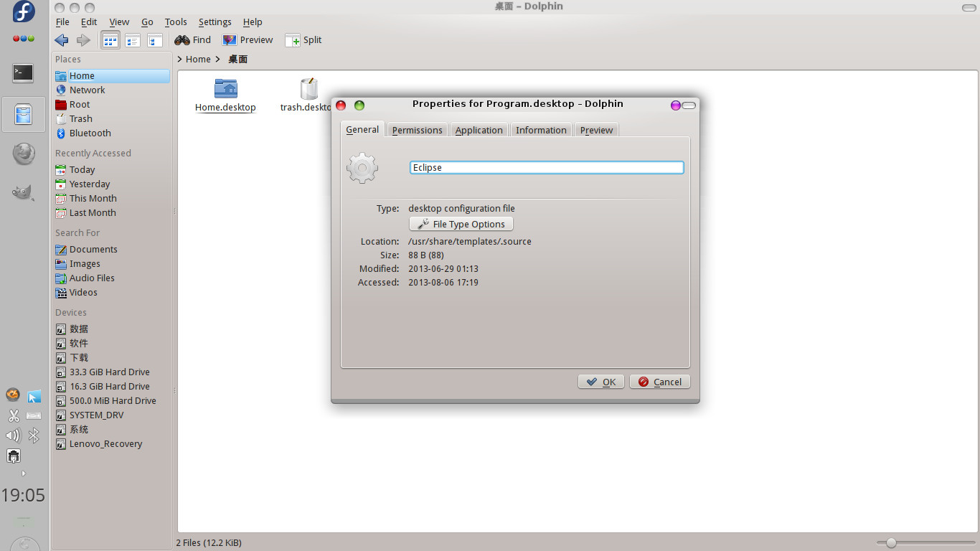The image size is (980, 551).
Task: Click 桌面 in the breadcrumb path
Action: point(237,60)
